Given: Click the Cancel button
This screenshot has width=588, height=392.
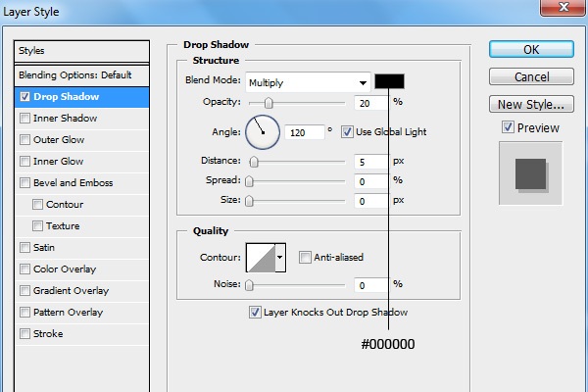Looking at the screenshot, I should coord(530,76).
